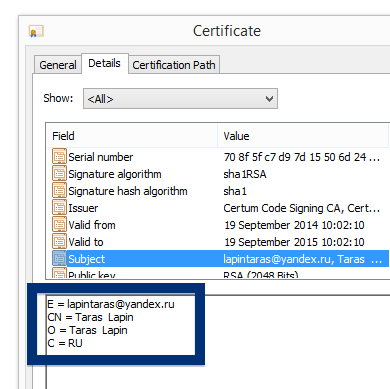Image resolution: width=390 pixels, height=389 pixels.
Task: Select the Subject row label
Action: 87,259
